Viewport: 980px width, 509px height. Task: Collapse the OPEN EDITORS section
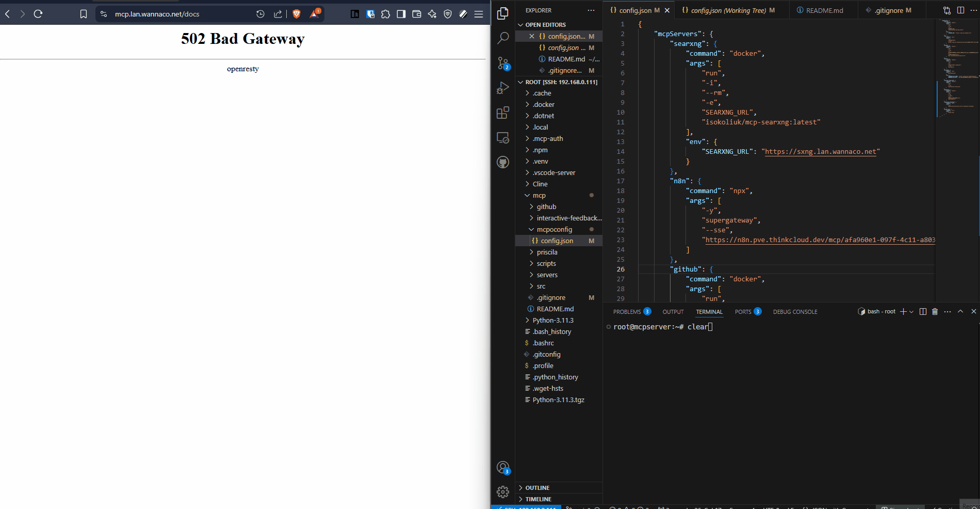coord(559,25)
